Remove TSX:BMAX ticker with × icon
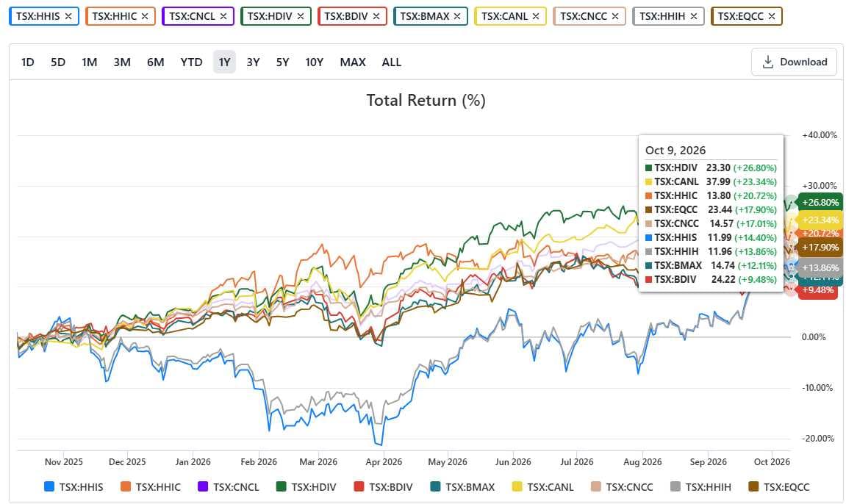The height and width of the screenshot is (504, 846). 457,17
